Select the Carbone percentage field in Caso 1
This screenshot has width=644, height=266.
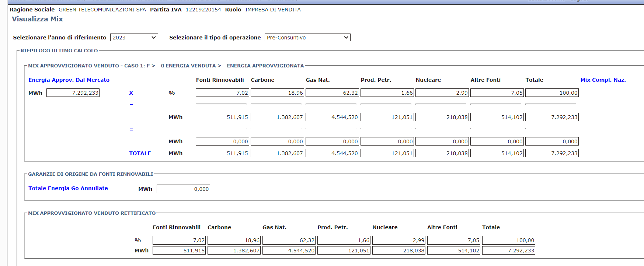pos(277,93)
